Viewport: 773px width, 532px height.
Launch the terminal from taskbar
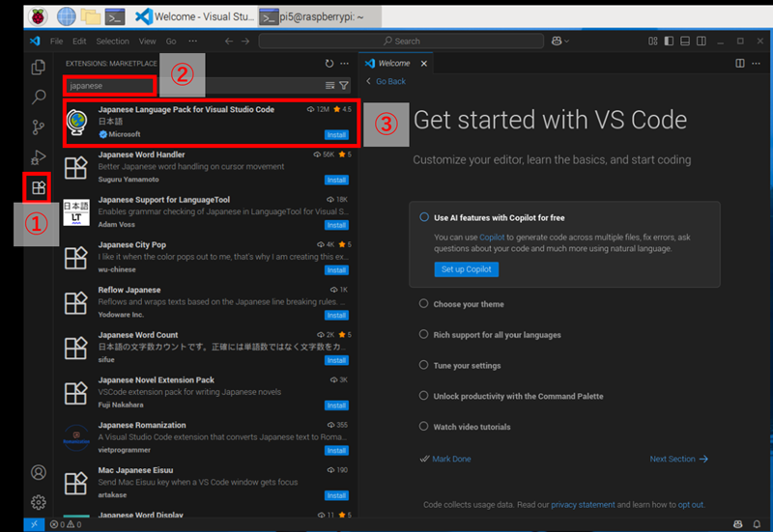pyautogui.click(x=115, y=16)
